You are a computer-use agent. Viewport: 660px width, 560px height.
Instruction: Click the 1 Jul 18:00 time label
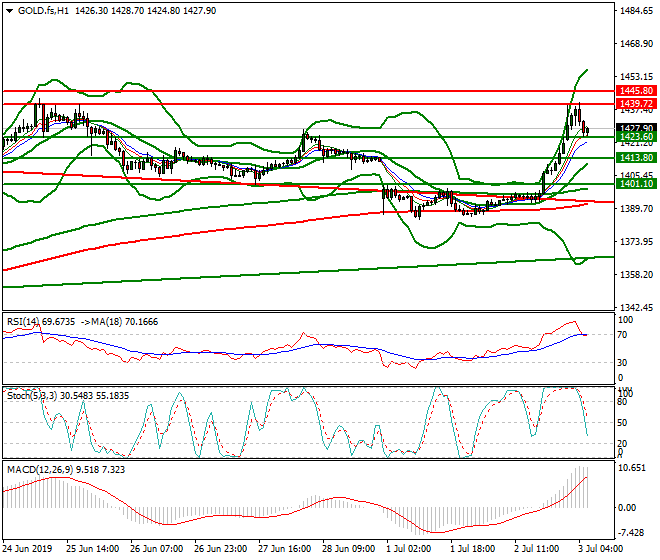[473, 549]
